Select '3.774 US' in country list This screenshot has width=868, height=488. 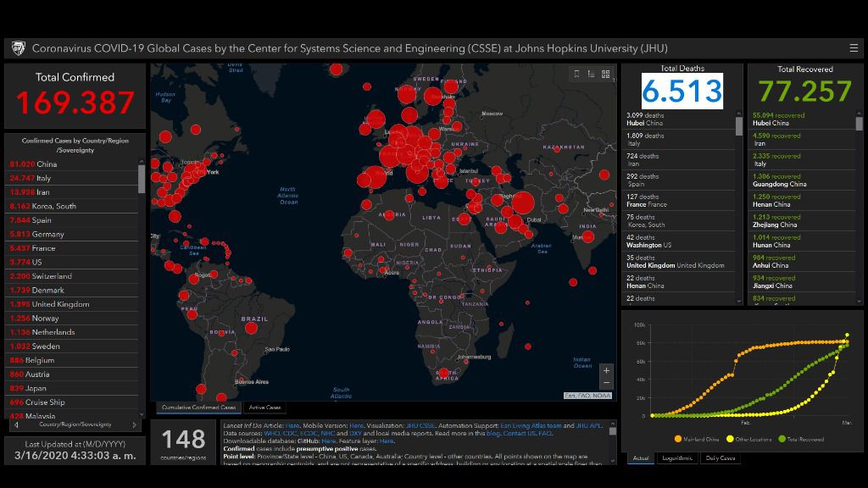(71, 263)
